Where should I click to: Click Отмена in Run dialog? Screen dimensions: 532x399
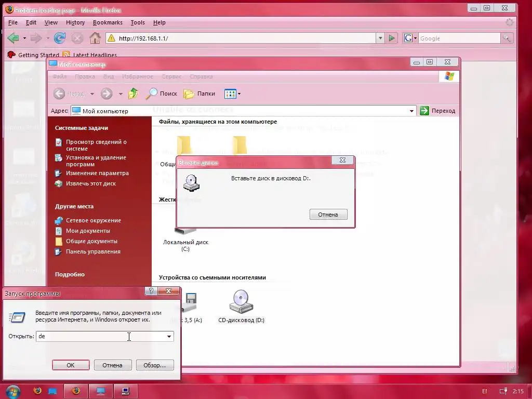pyautogui.click(x=112, y=365)
